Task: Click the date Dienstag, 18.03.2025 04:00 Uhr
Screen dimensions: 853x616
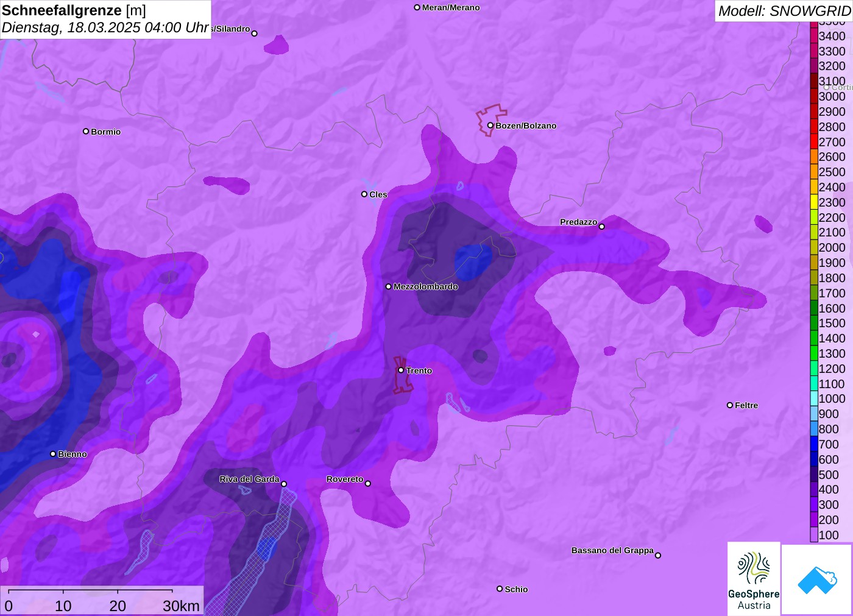Action: pyautogui.click(x=105, y=27)
